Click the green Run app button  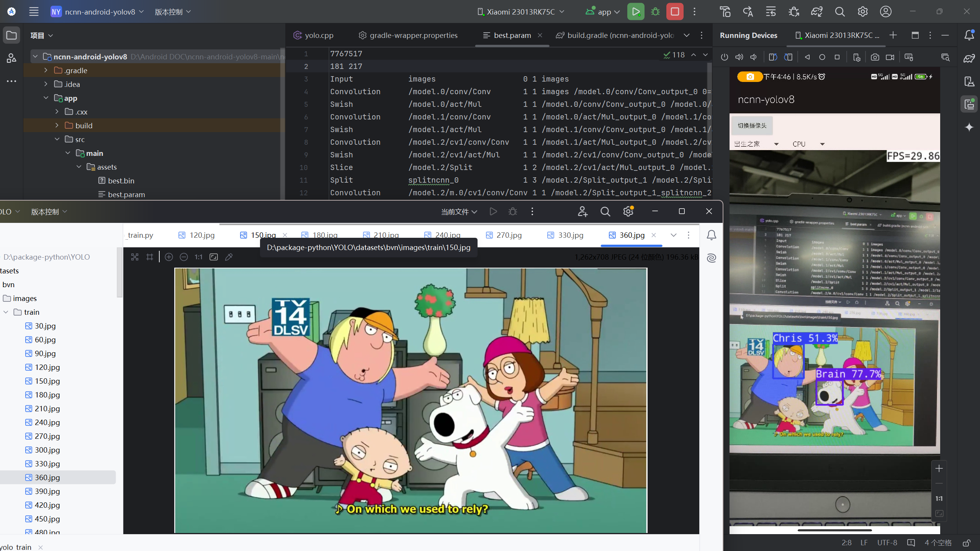pos(636,11)
